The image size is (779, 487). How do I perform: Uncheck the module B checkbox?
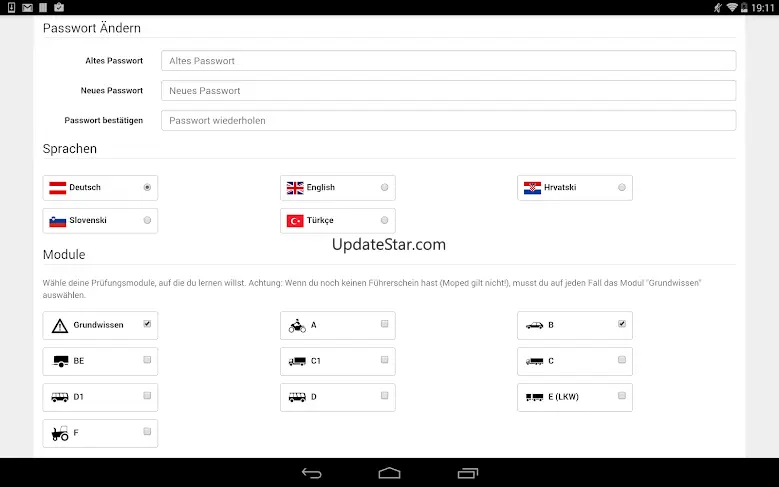[622, 324]
